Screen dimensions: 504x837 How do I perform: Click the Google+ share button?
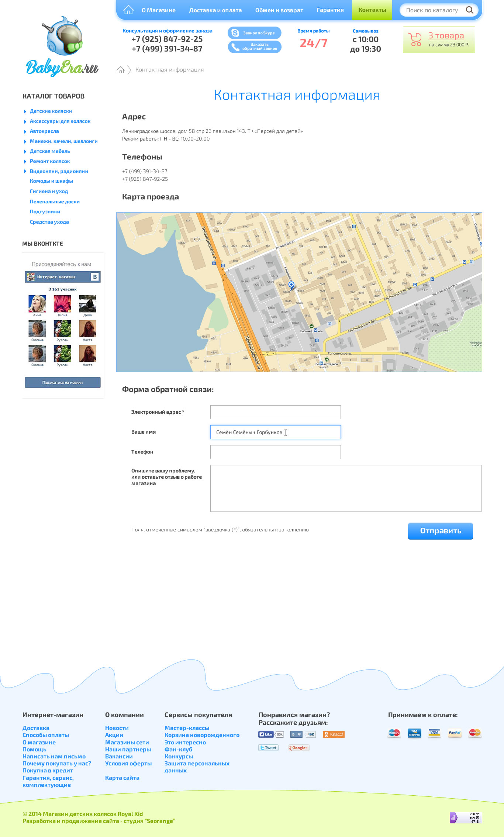tap(298, 748)
